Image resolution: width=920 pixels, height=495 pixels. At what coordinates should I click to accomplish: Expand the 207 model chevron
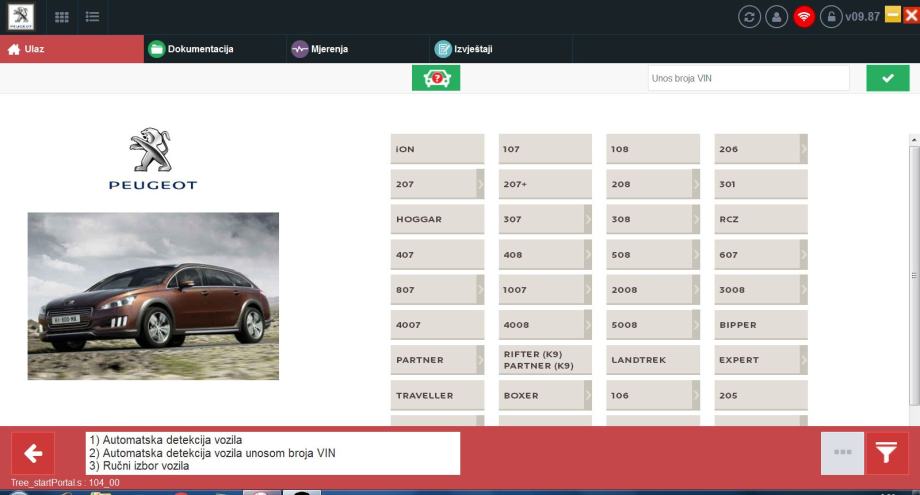tap(480, 184)
